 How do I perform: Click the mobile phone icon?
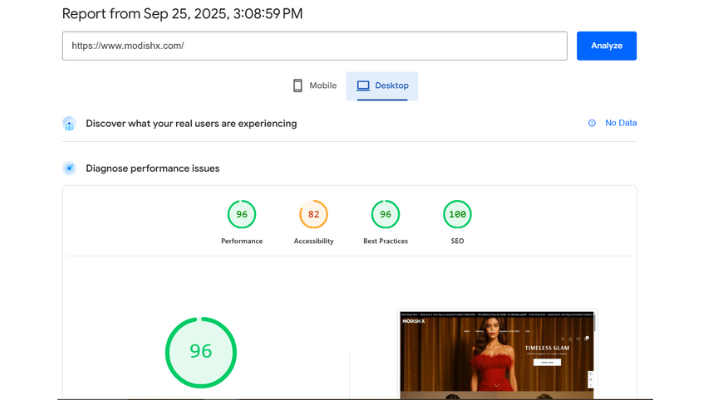[x=297, y=86]
